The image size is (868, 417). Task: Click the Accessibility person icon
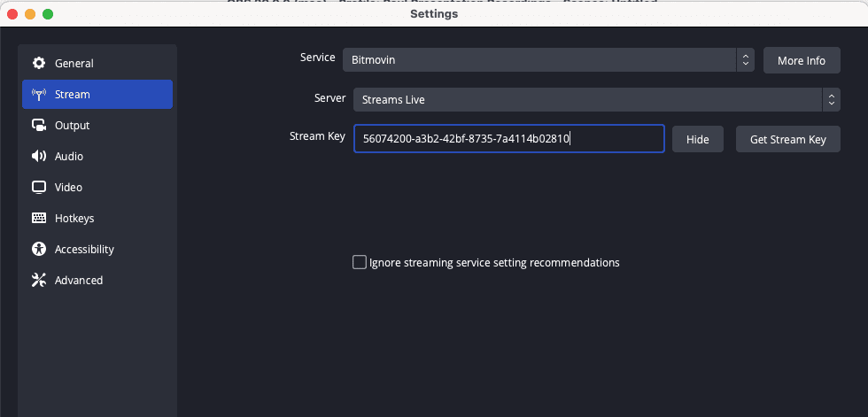[39, 250]
